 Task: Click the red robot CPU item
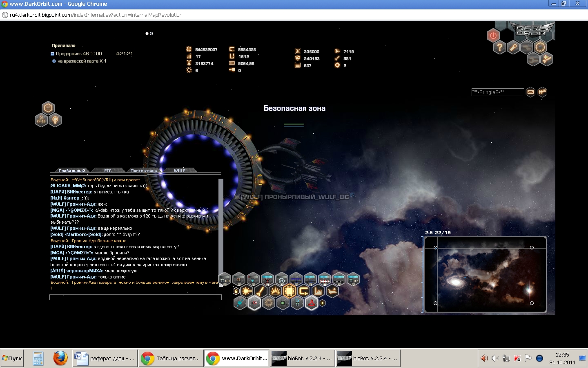254,303
